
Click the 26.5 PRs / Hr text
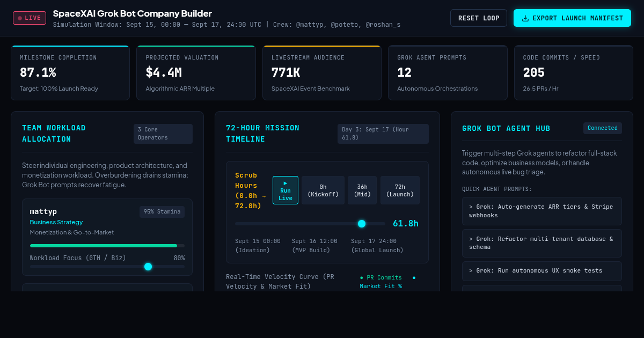(x=541, y=89)
